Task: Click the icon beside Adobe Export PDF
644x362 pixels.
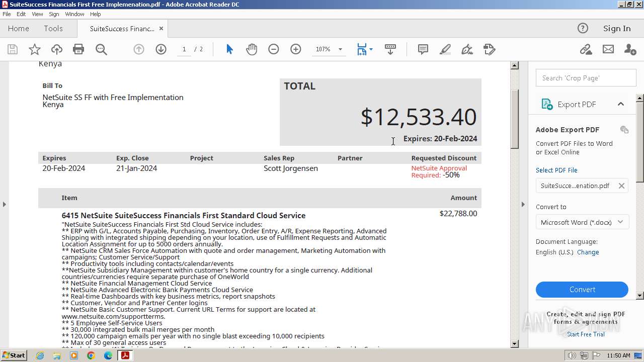Action: (x=624, y=130)
